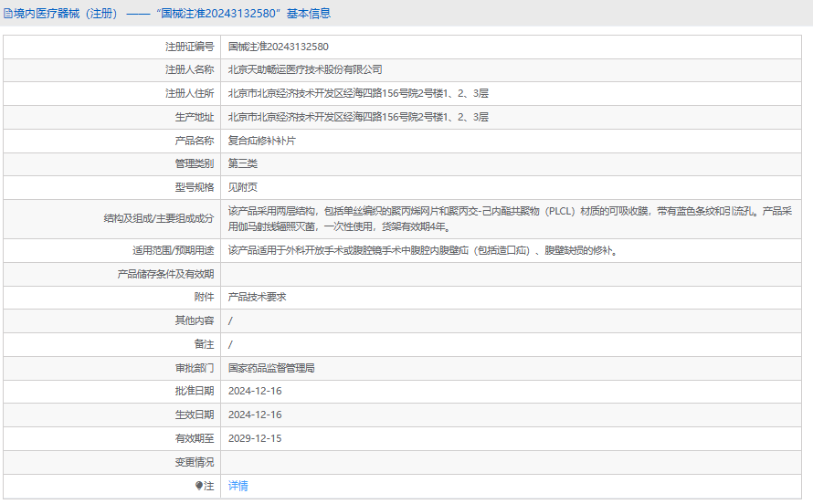Click the 生产地址 address value
The width and height of the screenshot is (813, 504).
pyautogui.click(x=358, y=117)
